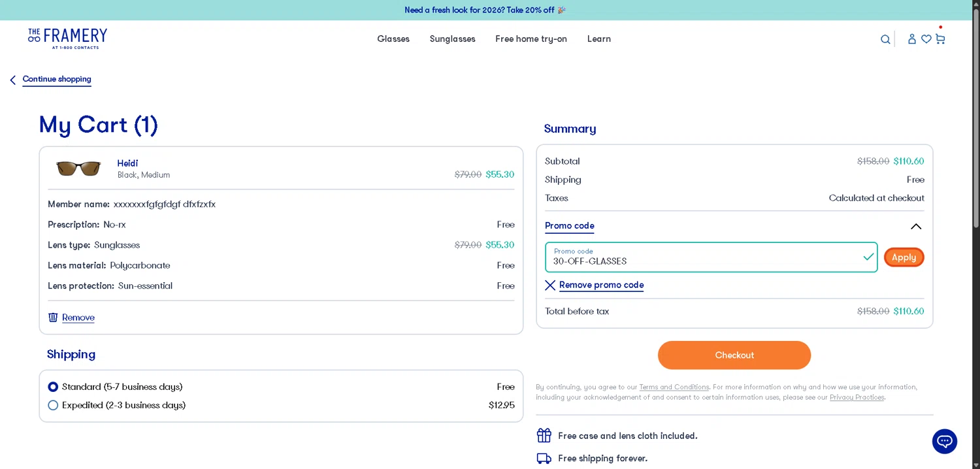The width and height of the screenshot is (980, 469).
Task: Click Black, Medium variant text
Action: [x=144, y=175]
